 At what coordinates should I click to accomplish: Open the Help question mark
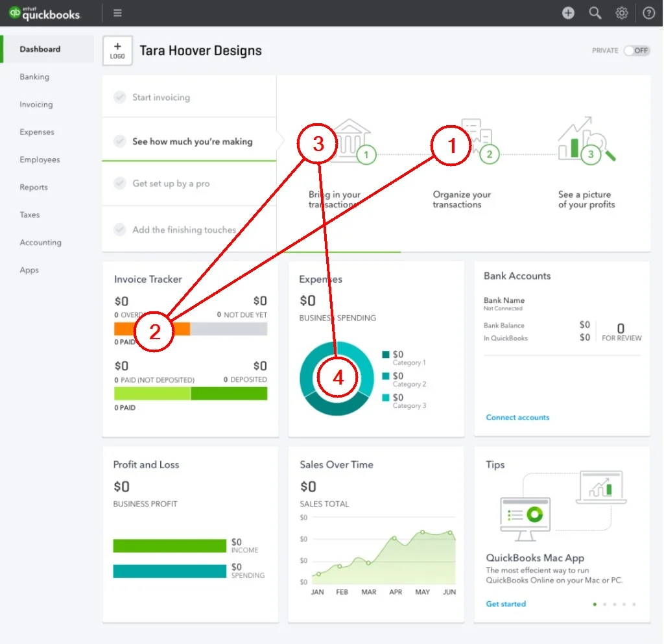[648, 13]
